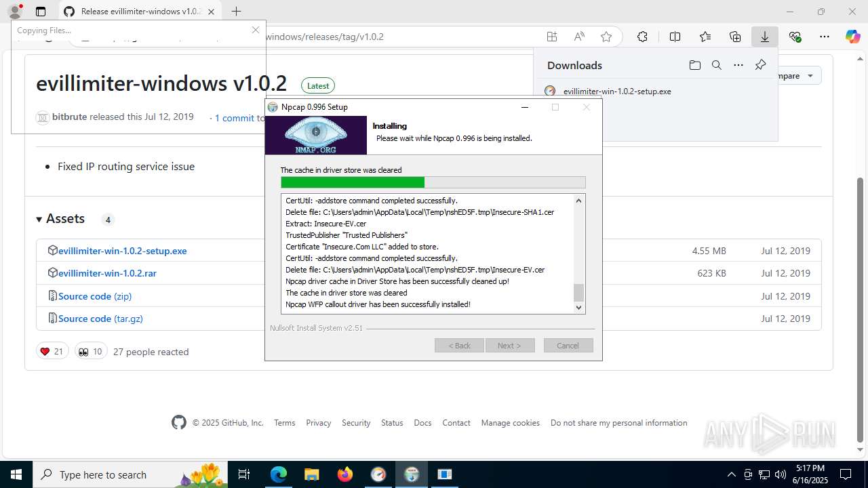The width and height of the screenshot is (868, 488).
Task: Click Cancel in Npcap Setup
Action: [x=568, y=346]
